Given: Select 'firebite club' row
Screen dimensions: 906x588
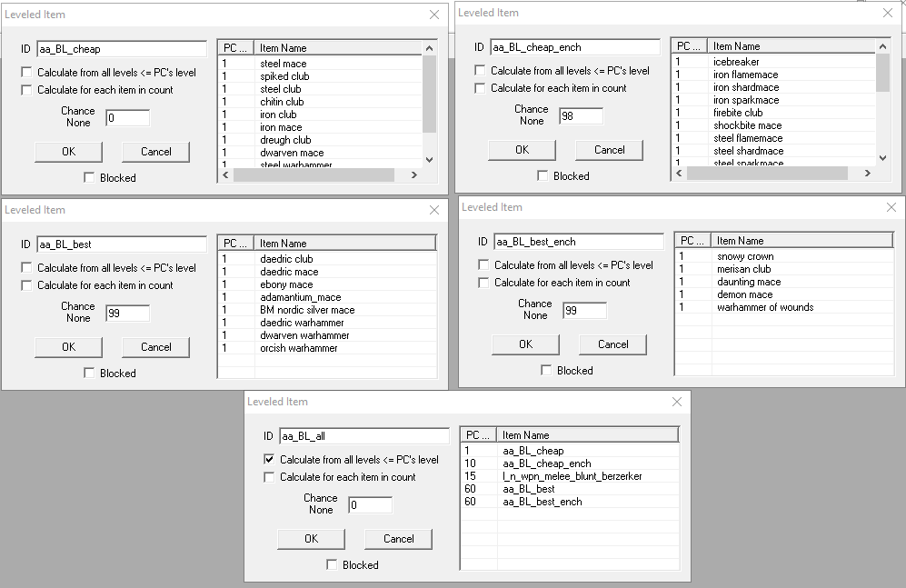Looking at the screenshot, I should (x=774, y=113).
